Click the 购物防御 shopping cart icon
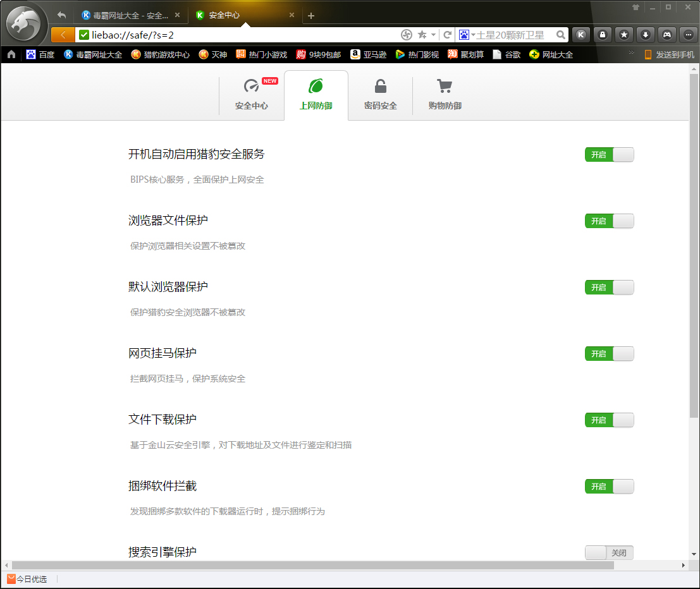Viewport: 700px width, 589px height. [x=445, y=95]
